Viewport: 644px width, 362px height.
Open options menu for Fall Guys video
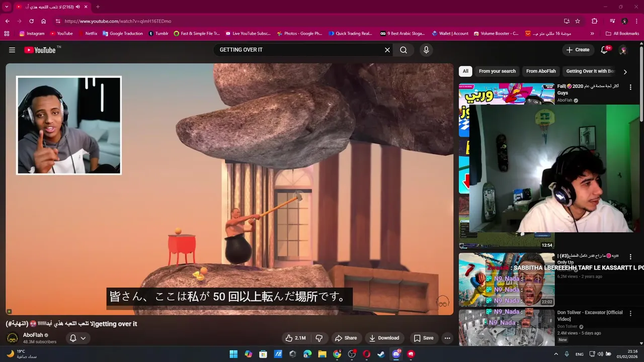point(630,87)
